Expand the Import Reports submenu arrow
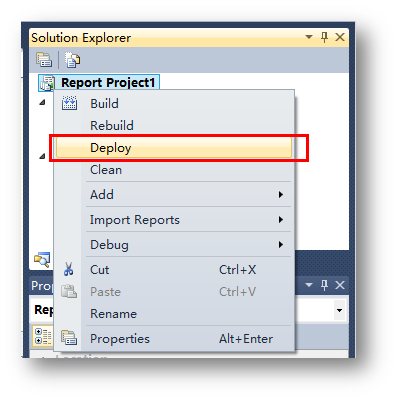The height and width of the screenshot is (400, 398). point(281,219)
